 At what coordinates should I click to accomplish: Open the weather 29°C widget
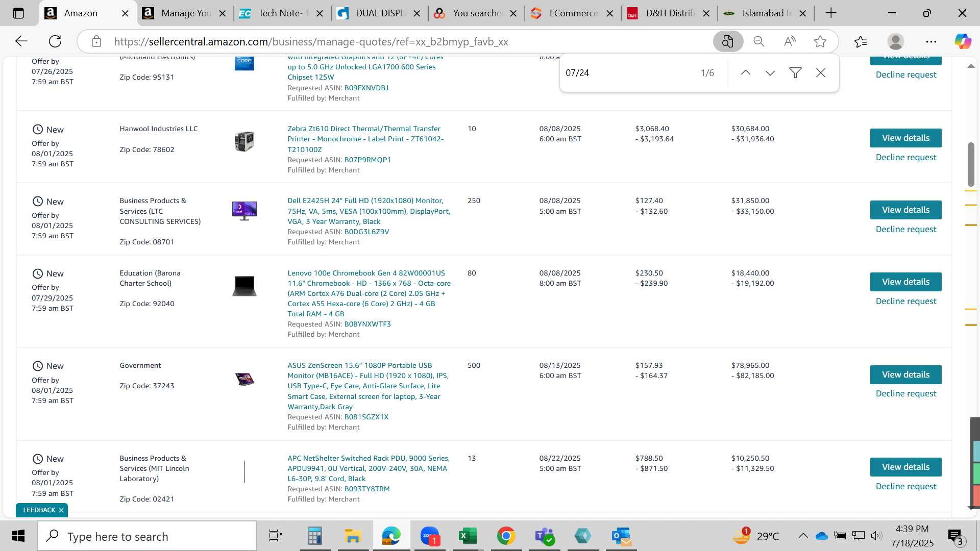756,536
